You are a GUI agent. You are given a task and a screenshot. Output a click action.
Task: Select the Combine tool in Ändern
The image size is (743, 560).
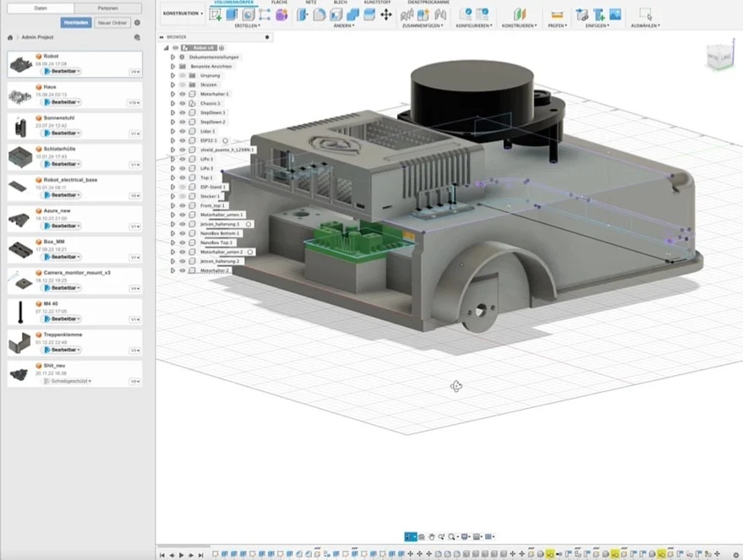(x=352, y=14)
